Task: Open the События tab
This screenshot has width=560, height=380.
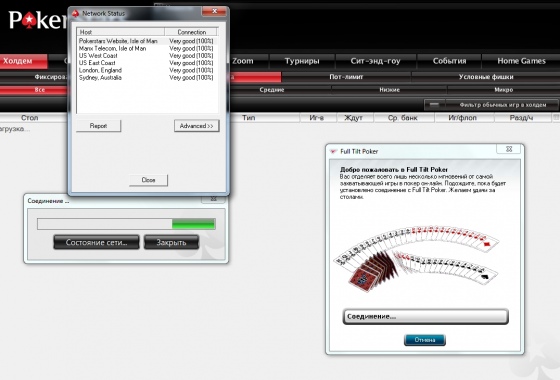Action: 449,61
